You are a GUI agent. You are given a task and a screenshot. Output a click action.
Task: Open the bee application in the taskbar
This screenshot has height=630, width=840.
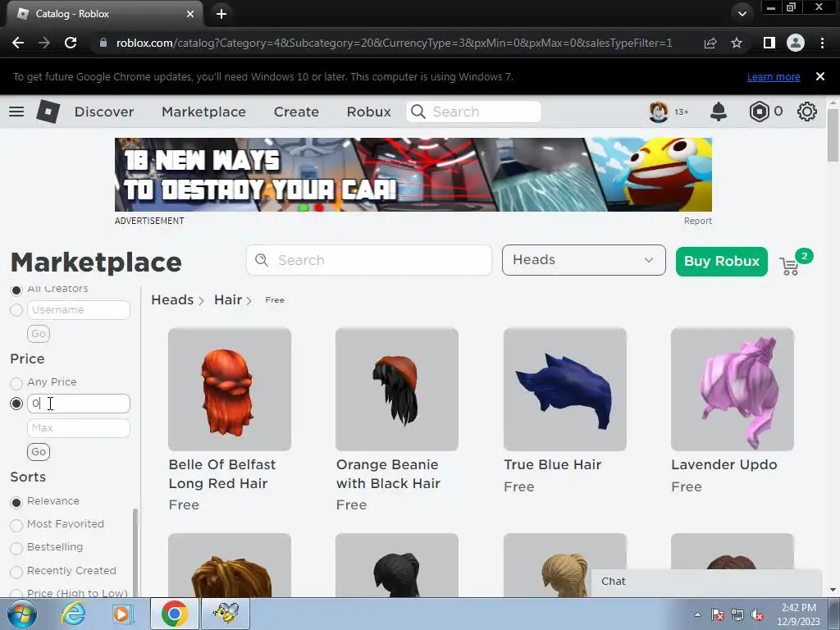[225, 614]
